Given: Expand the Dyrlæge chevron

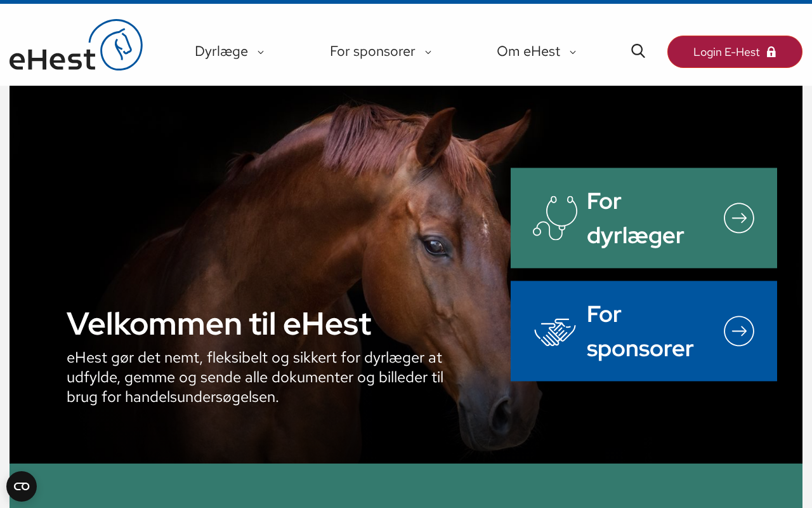Looking at the screenshot, I should [x=261, y=52].
